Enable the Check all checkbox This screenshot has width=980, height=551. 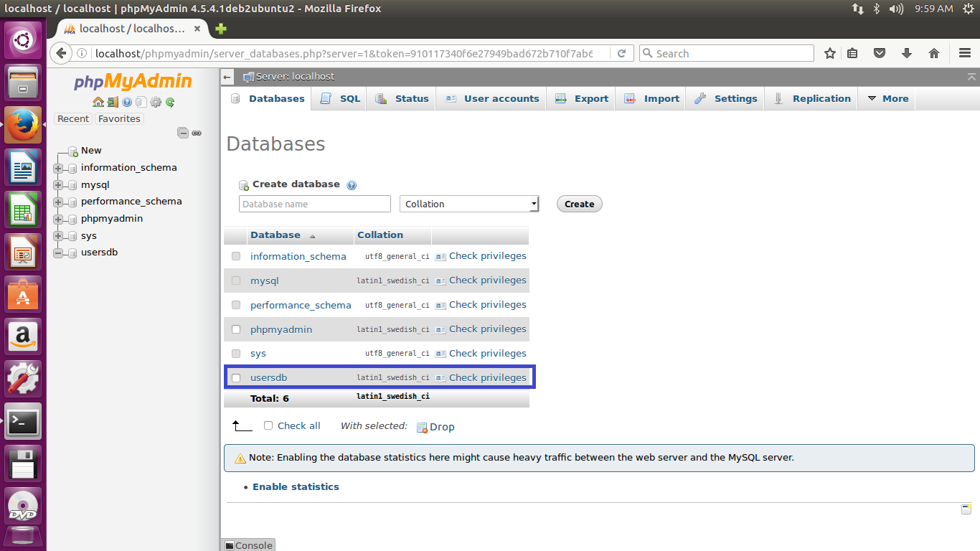pos(268,425)
